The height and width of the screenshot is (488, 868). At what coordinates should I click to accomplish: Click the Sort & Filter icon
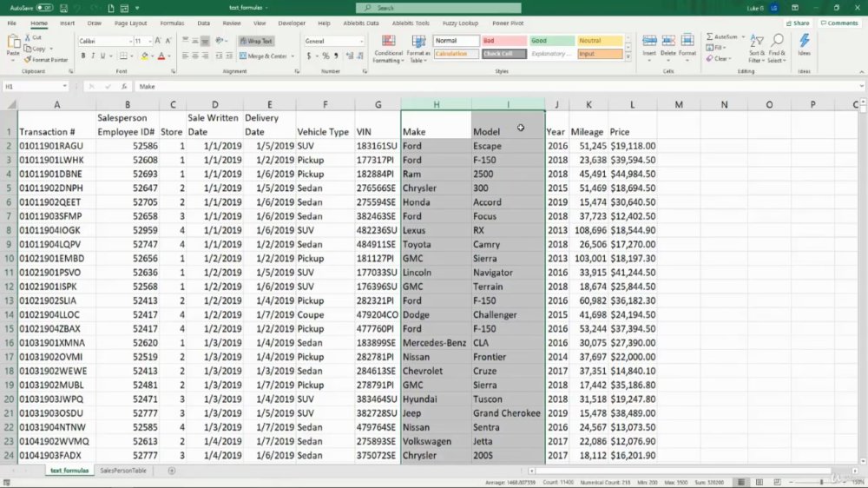(x=757, y=41)
